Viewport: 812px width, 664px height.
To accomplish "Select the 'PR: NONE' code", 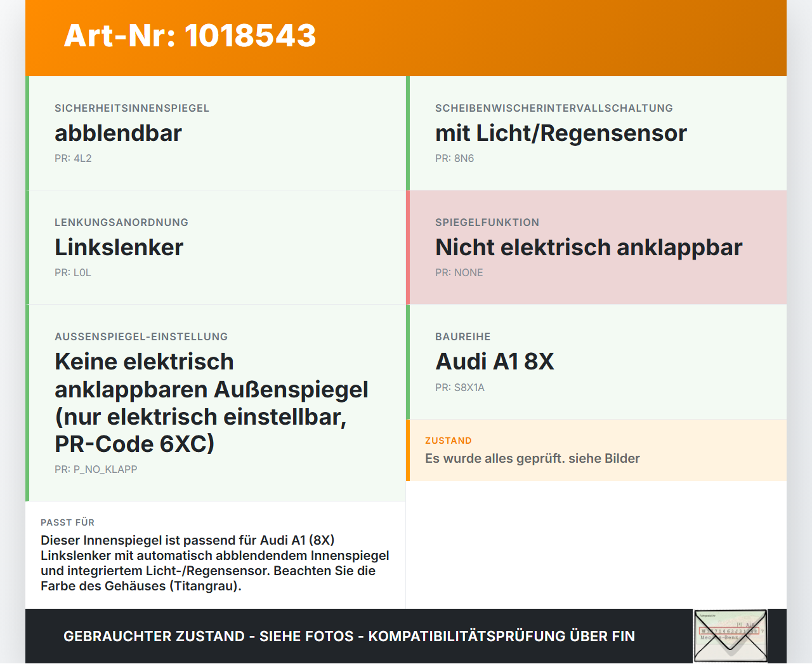I will [x=459, y=272].
